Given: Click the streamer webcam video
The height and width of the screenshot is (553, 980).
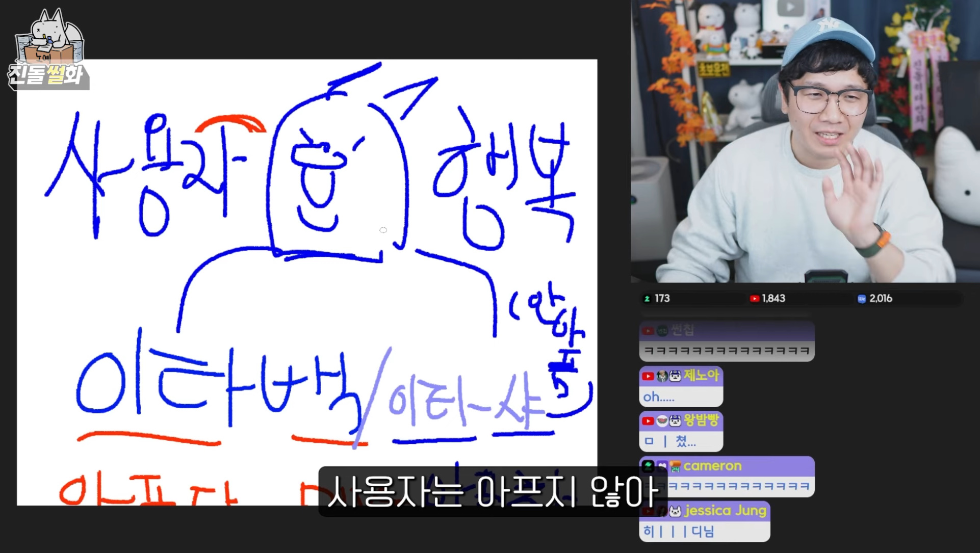Looking at the screenshot, I should point(805,141).
